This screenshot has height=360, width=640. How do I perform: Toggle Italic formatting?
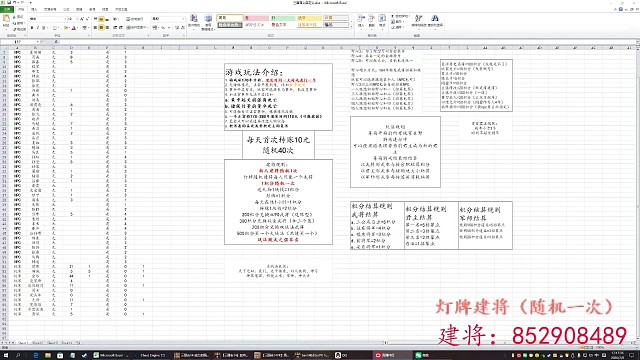click(x=37, y=28)
